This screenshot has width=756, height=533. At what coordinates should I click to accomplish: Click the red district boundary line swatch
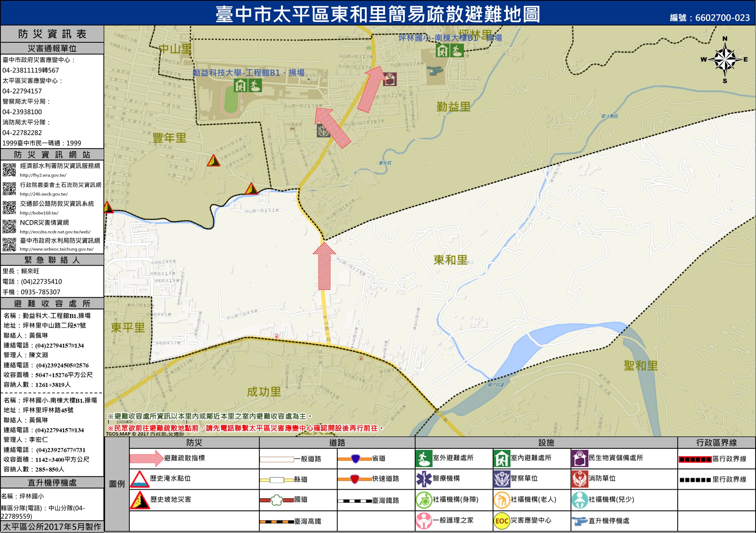(x=695, y=459)
